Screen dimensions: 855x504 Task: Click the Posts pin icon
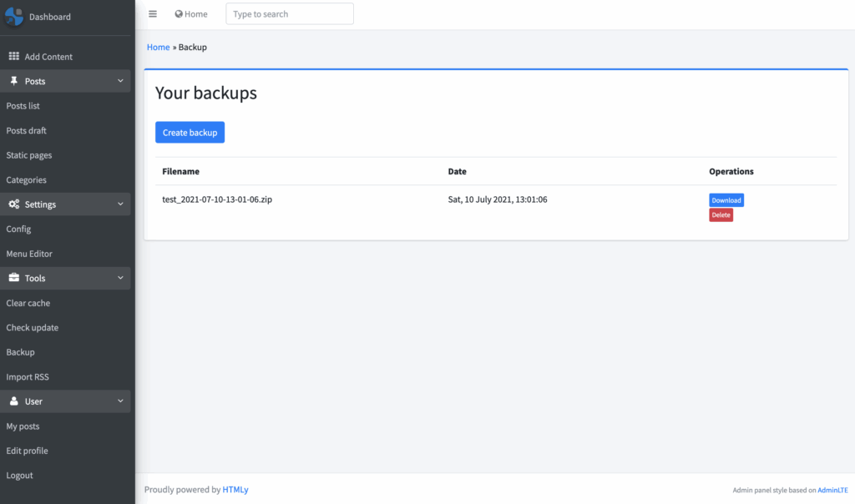coord(13,81)
